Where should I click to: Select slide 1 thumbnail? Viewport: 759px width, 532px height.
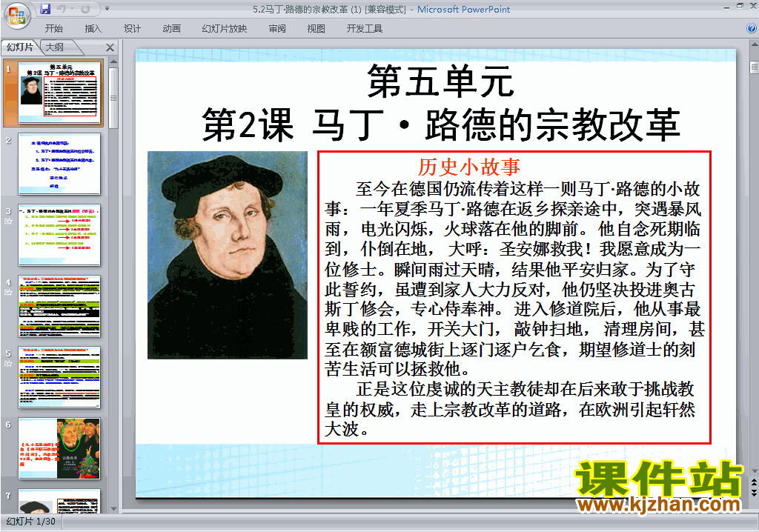[x=59, y=93]
